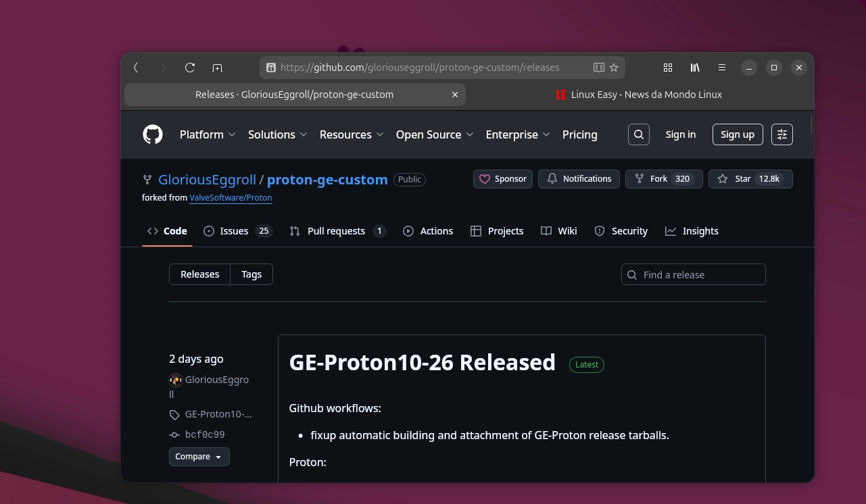The height and width of the screenshot is (504, 866).
Task: Select the Linux Easy browser tab
Action: pyautogui.click(x=638, y=94)
